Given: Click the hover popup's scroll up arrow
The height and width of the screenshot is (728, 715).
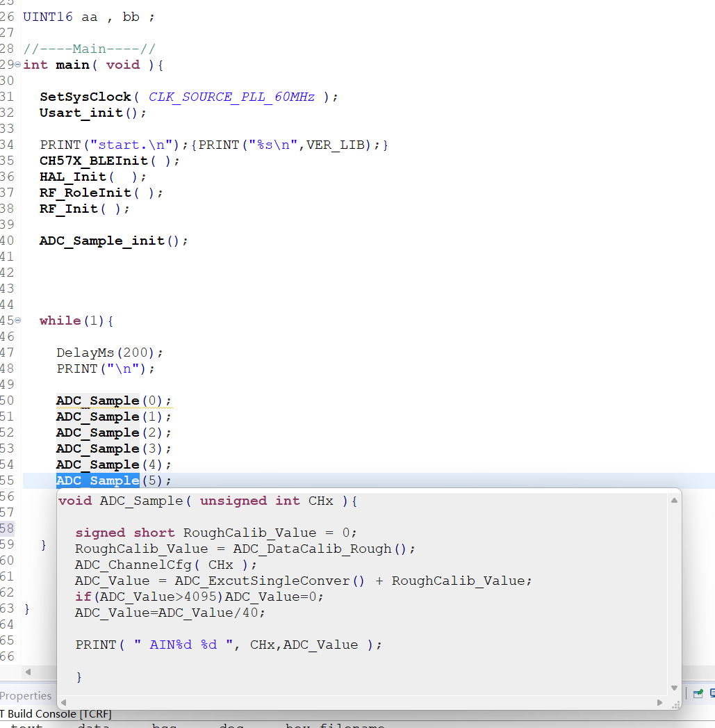Looking at the screenshot, I should [673, 500].
